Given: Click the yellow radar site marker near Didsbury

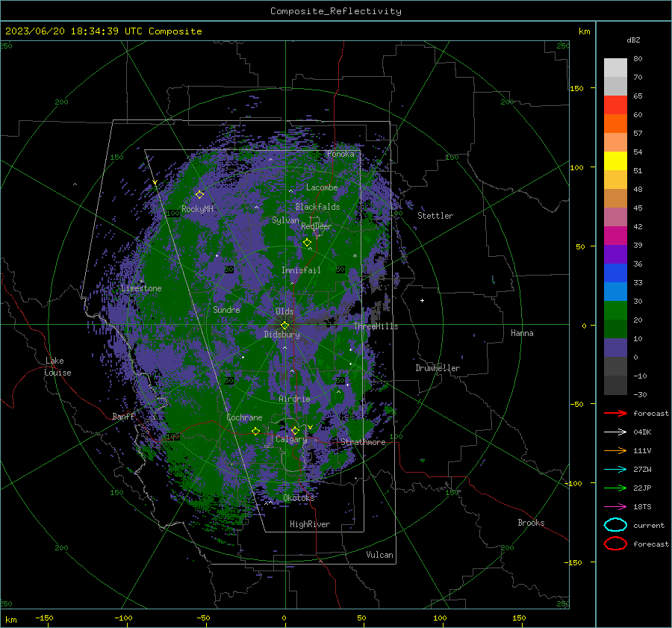Looking at the screenshot, I should pyautogui.click(x=284, y=326).
